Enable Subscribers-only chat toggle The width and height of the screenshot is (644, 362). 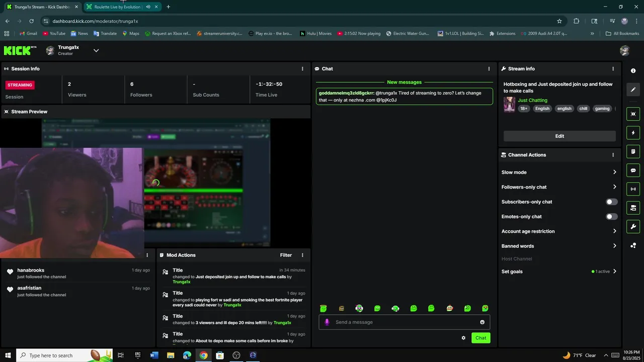[x=611, y=202]
